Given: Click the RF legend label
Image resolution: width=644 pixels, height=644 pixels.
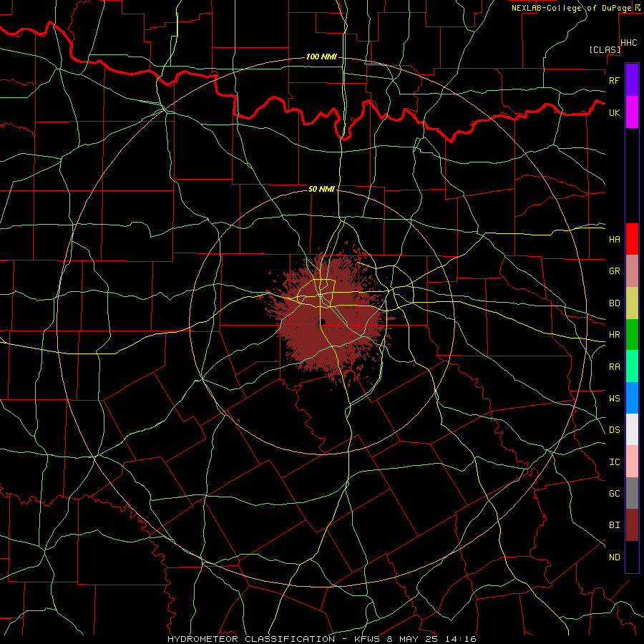Looking at the screenshot, I should tap(614, 80).
